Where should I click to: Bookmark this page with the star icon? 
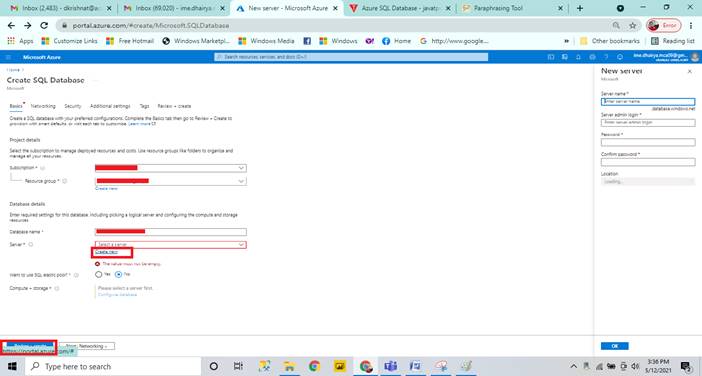pyautogui.click(x=633, y=26)
